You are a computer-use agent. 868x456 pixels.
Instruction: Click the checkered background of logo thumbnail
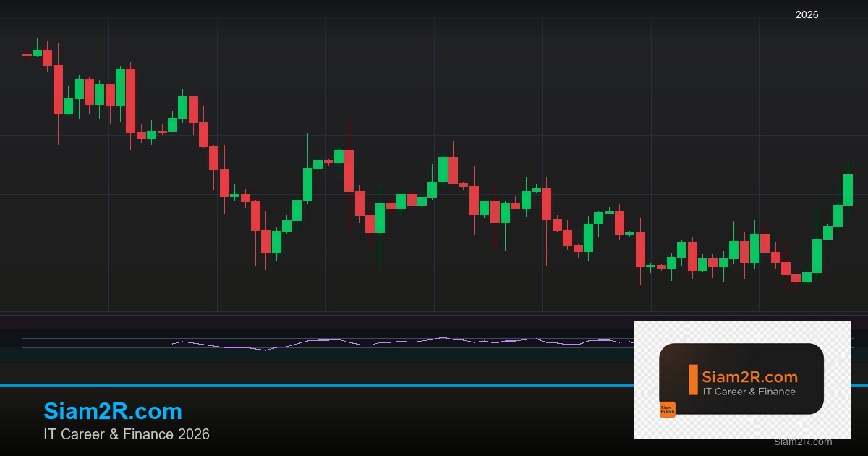pos(839,427)
